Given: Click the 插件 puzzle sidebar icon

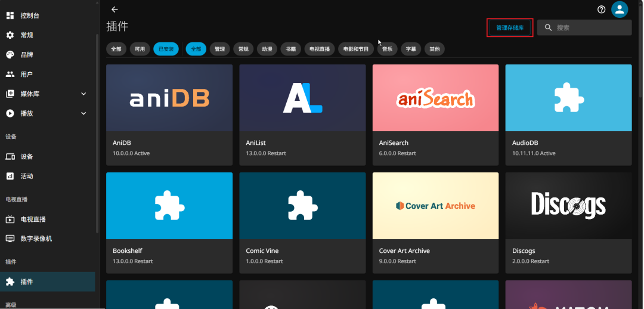Looking at the screenshot, I should (10, 282).
